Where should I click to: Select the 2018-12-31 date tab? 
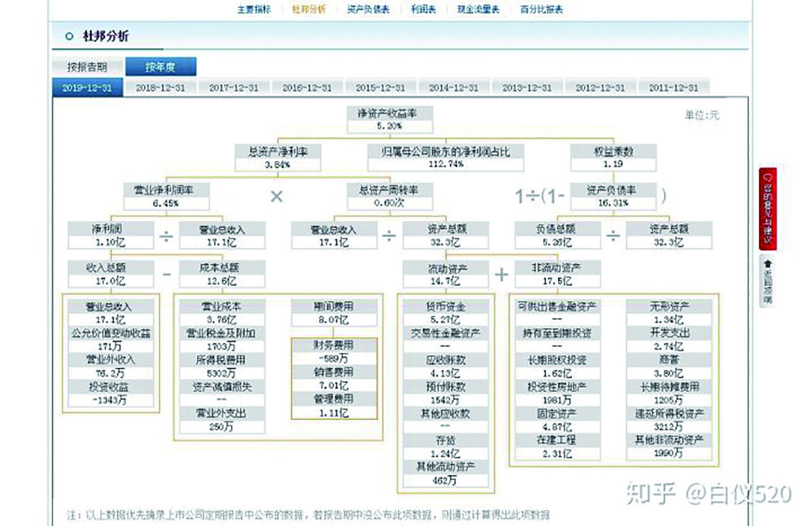point(160,88)
